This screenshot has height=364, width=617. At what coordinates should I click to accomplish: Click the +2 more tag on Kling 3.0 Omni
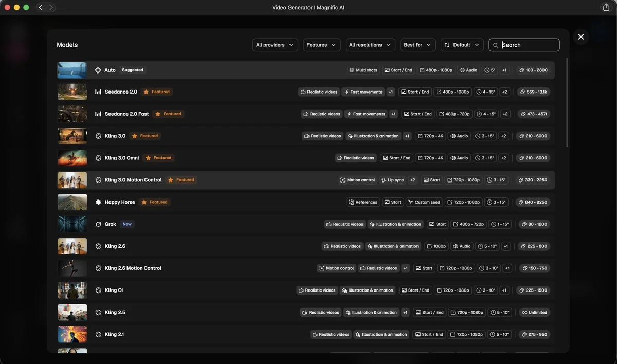tap(503, 158)
